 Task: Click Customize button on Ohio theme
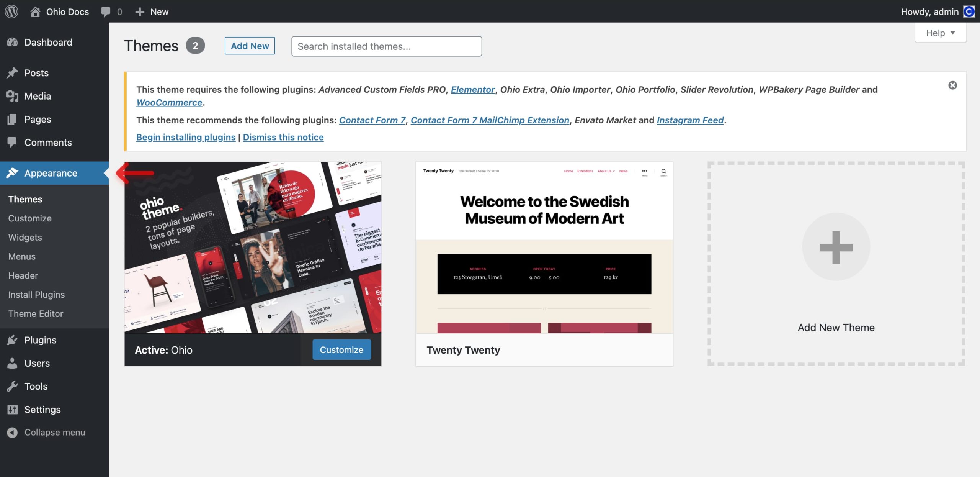341,349
